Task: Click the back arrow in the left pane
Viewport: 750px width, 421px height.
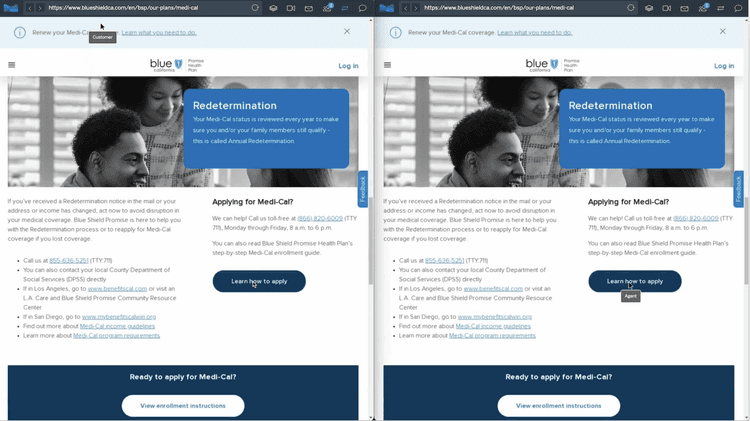Action: [x=30, y=8]
